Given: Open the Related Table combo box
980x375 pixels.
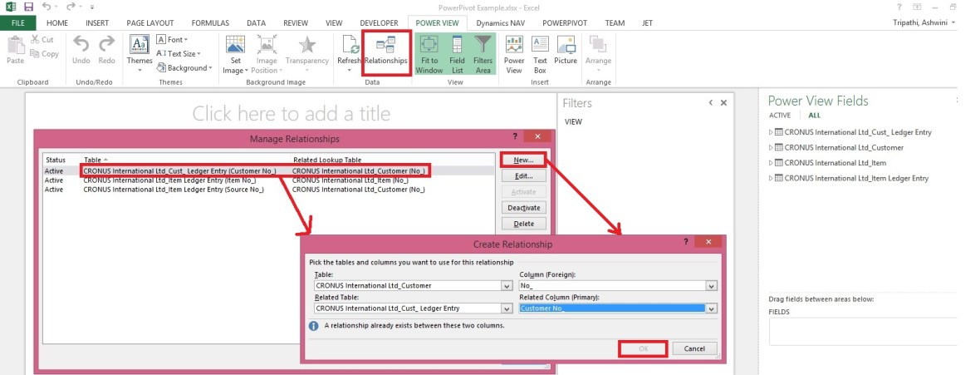Looking at the screenshot, I should (507, 308).
